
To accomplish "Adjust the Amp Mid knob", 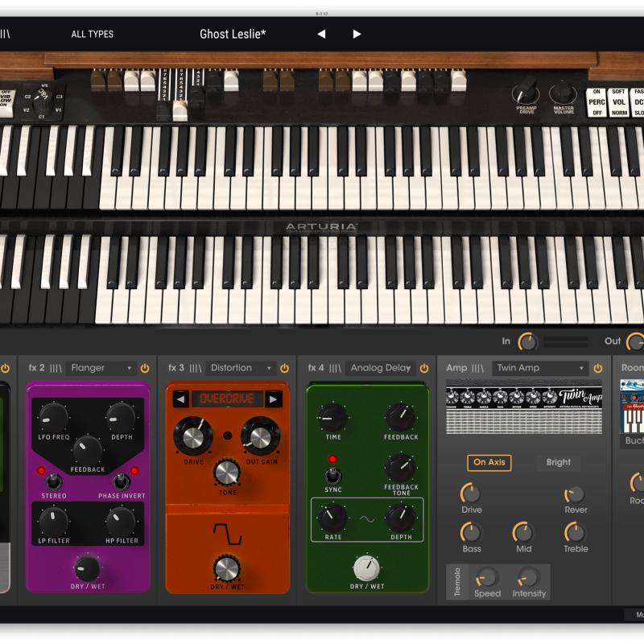I will [x=523, y=533].
